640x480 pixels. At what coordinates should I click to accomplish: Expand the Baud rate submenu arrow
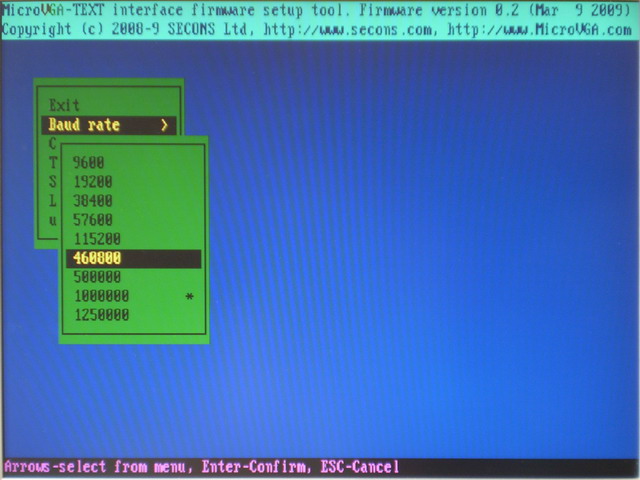[x=164, y=125]
